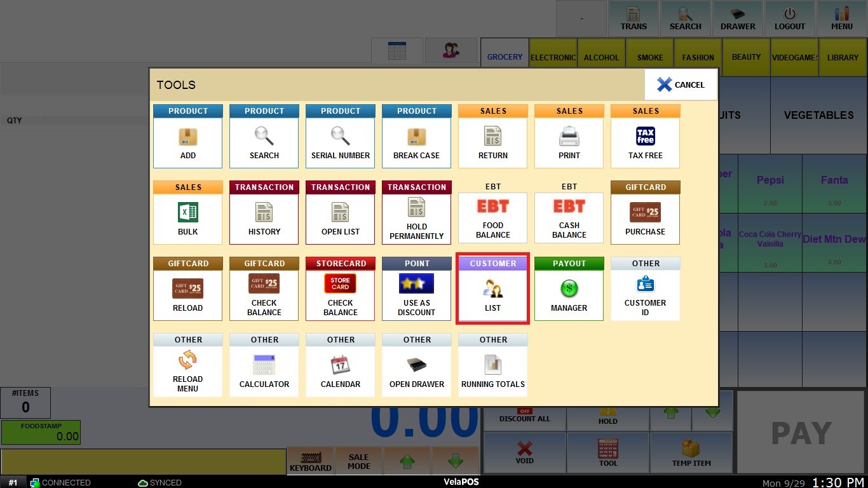The image size is (868, 488).
Task: Switch to the Alcohol category tab
Action: pos(601,57)
